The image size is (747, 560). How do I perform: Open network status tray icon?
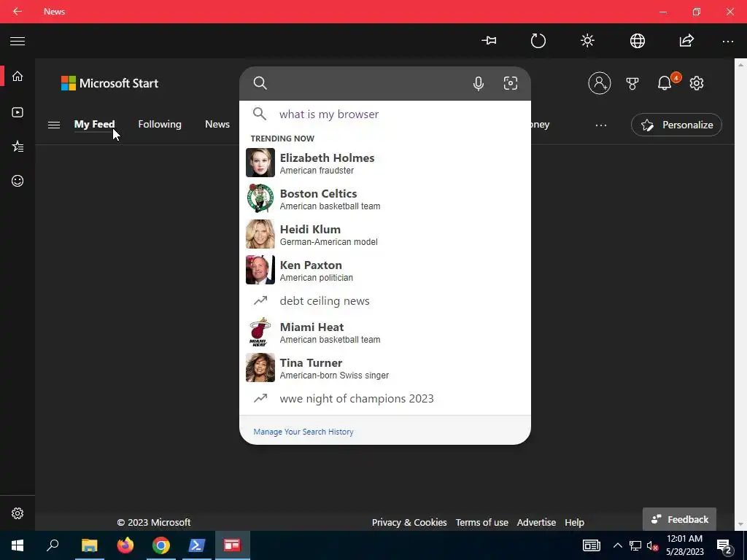pos(635,546)
